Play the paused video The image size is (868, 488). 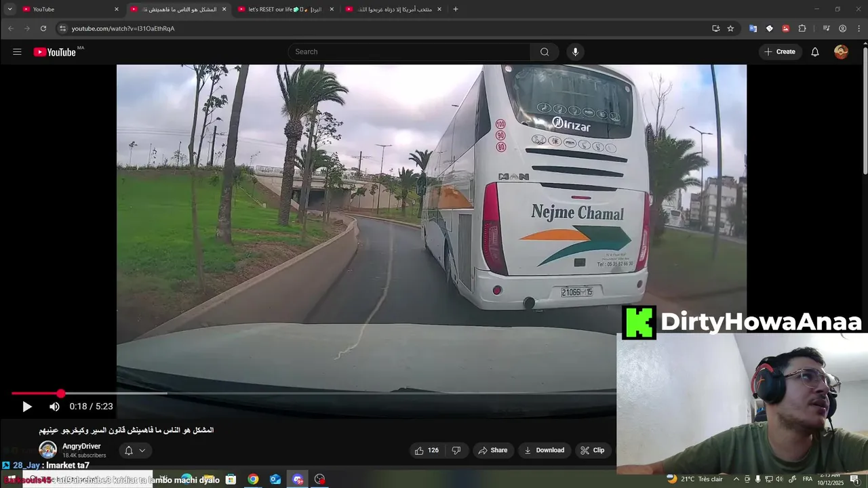pyautogui.click(x=26, y=407)
